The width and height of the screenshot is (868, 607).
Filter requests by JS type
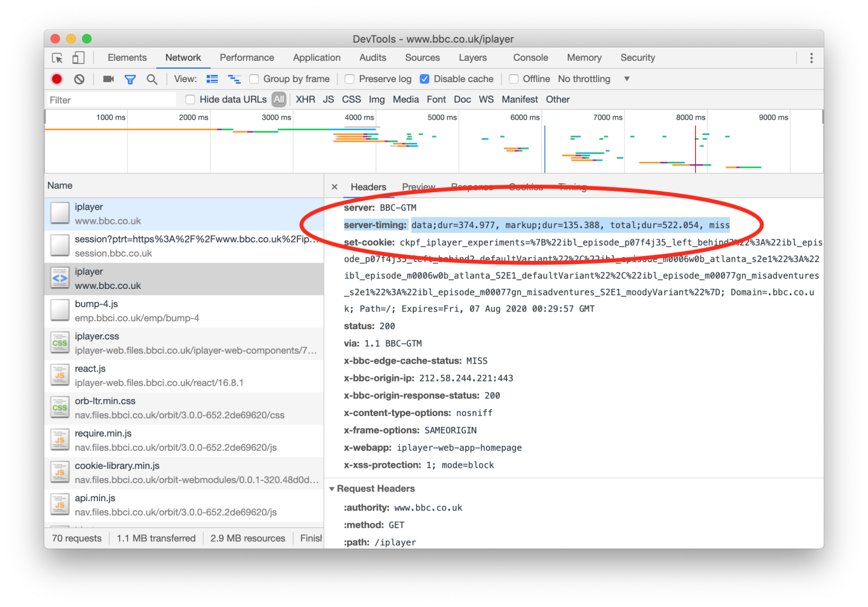(x=328, y=100)
